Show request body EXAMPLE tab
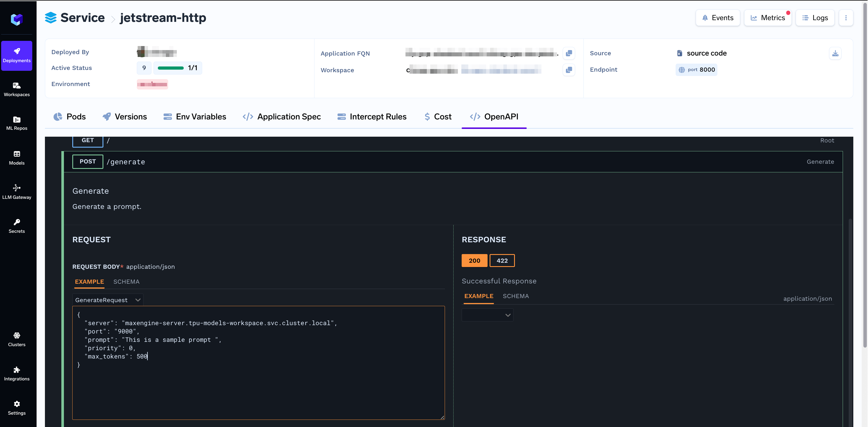Image resolution: width=868 pixels, height=427 pixels. coord(89,281)
